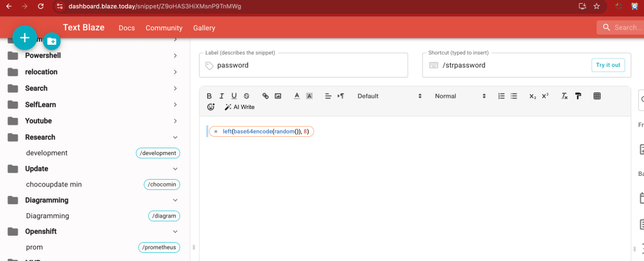This screenshot has height=261, width=644.
Task: Insert a link with the link icon
Action: 265,96
